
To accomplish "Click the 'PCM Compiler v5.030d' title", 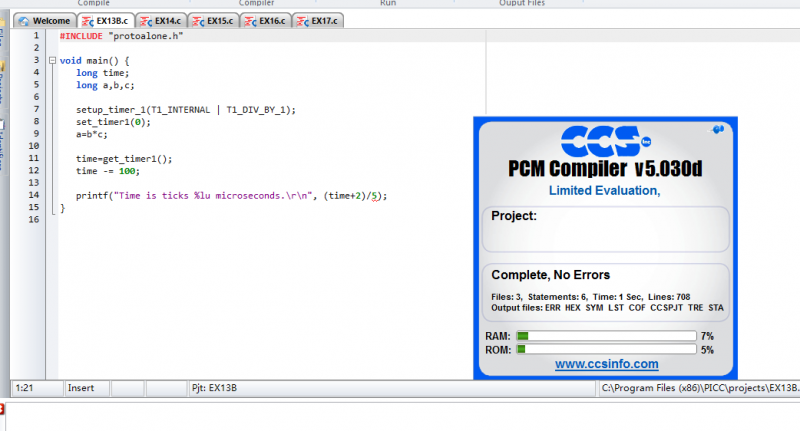I will pyautogui.click(x=605, y=168).
